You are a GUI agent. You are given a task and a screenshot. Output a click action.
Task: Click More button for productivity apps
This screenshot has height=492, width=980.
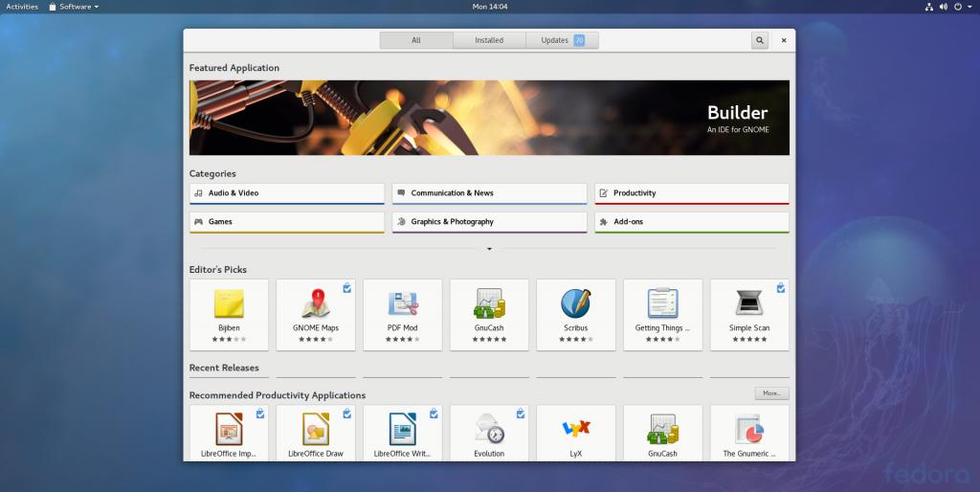point(772,393)
